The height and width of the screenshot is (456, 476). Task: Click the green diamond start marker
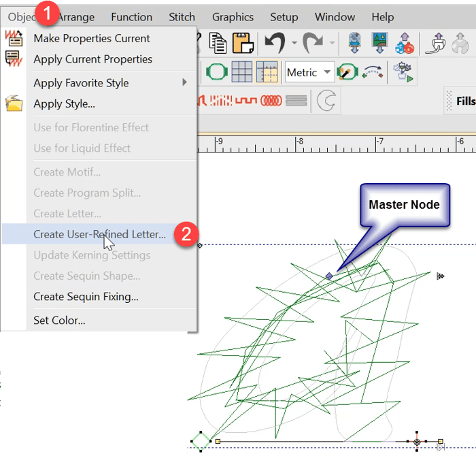pos(201,441)
